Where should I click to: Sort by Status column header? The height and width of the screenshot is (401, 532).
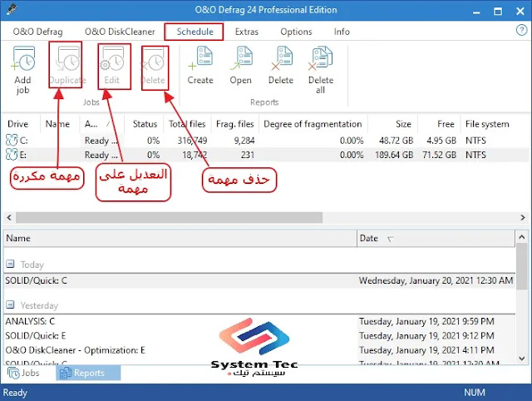coord(145,124)
